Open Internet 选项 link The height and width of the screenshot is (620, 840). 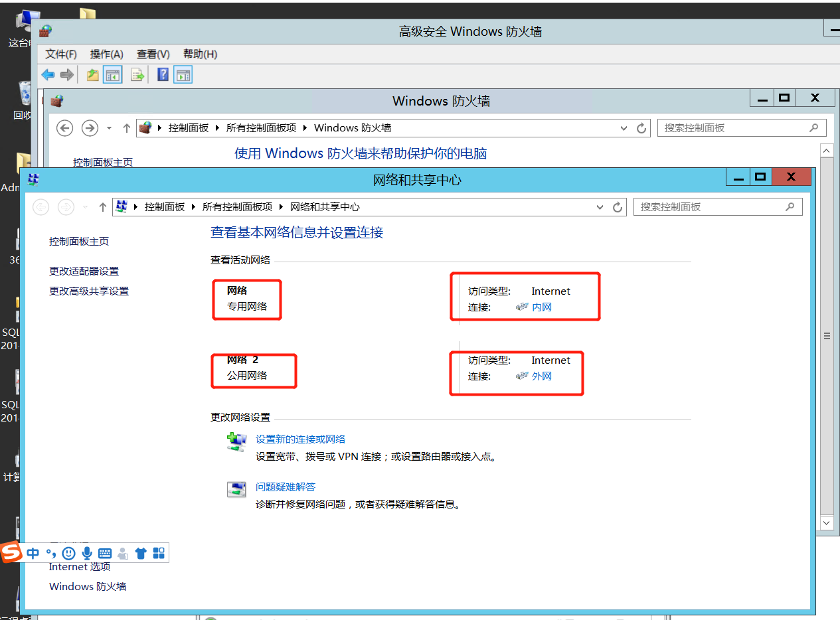80,567
